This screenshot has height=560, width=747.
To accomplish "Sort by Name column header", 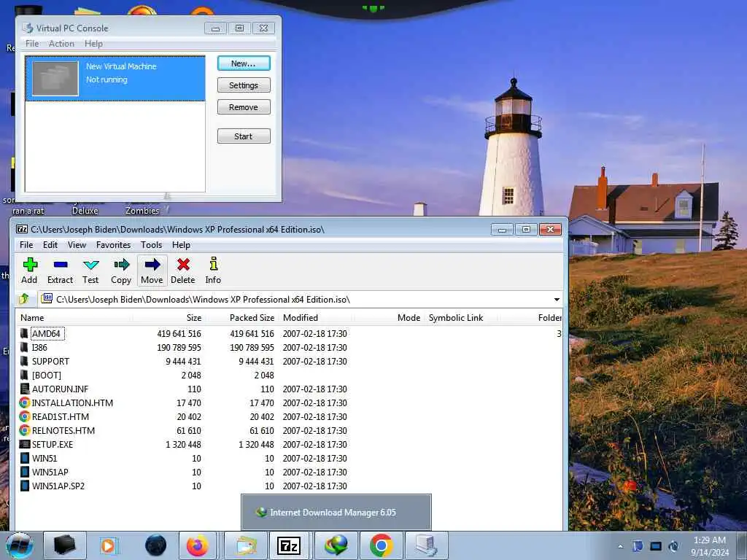I will coord(75,318).
